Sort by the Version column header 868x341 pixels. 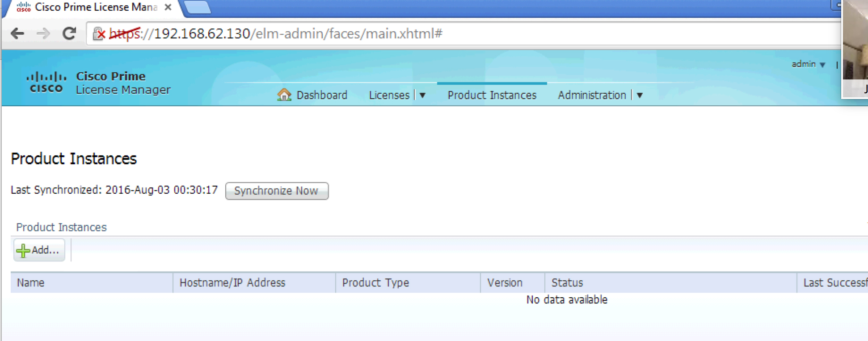point(513,283)
